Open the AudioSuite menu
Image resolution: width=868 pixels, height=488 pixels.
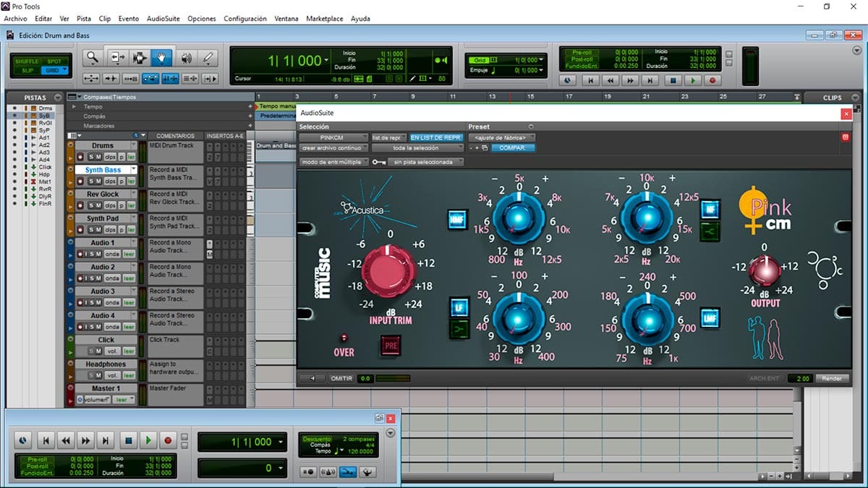(163, 19)
